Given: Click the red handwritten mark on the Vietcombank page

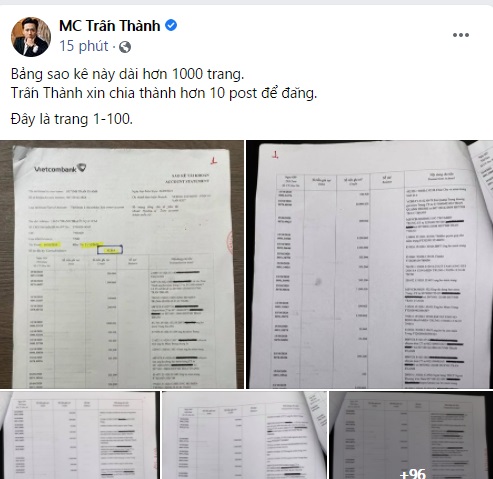Looking at the screenshot, I should (x=214, y=161).
